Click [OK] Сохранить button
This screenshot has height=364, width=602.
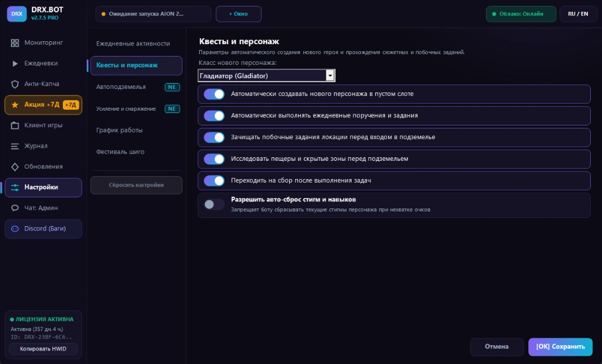(x=561, y=347)
